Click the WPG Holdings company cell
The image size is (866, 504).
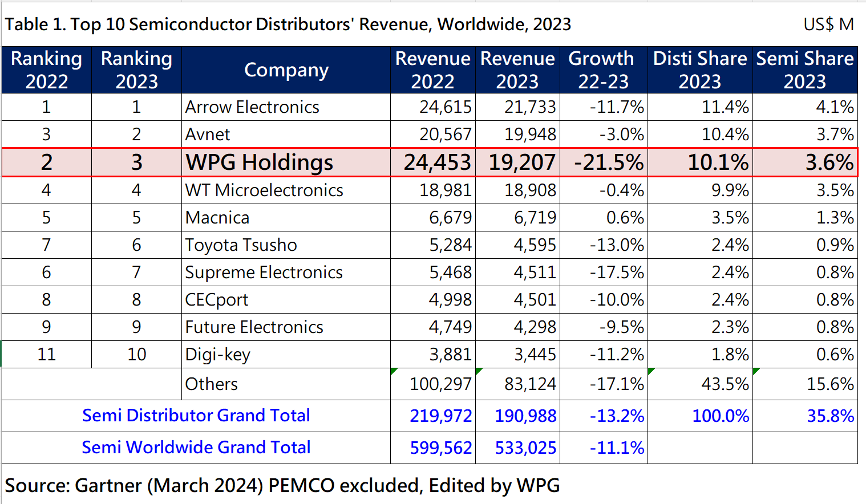pos(260,162)
